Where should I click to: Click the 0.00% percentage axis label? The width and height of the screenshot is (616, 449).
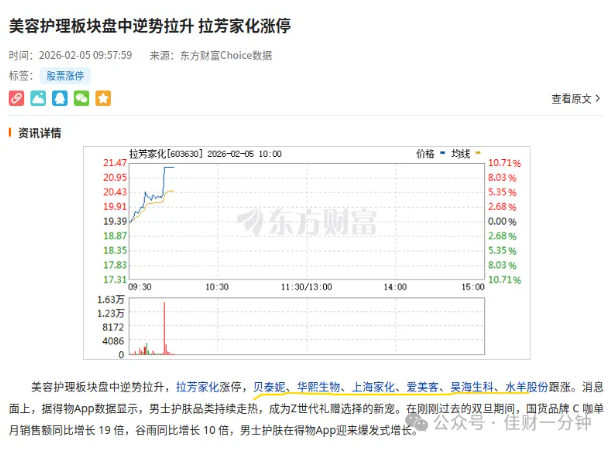[502, 222]
